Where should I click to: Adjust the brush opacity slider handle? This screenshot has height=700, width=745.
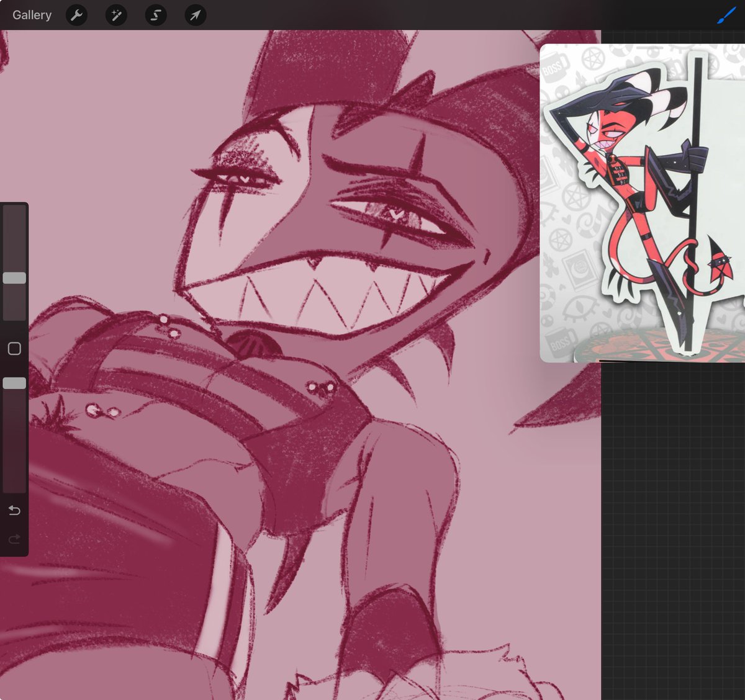coord(14,384)
